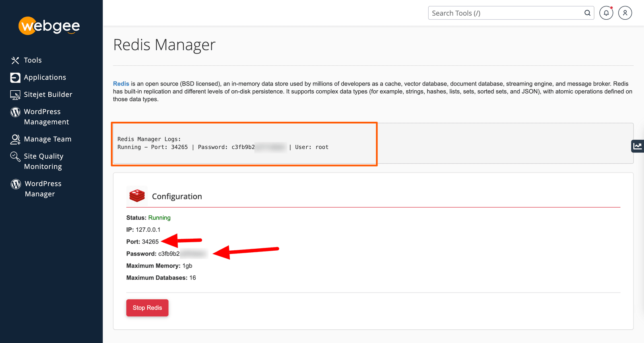Click the webgee logo
Viewport: 644px width, 343px height.
(49, 26)
